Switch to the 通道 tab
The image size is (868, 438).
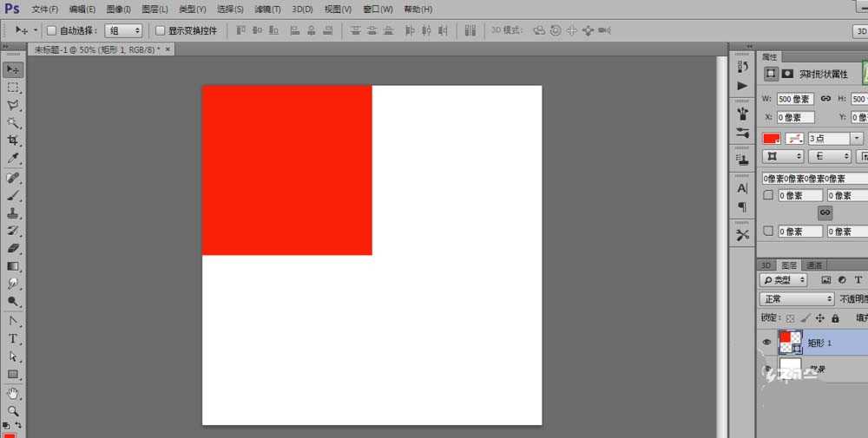pyautogui.click(x=814, y=265)
